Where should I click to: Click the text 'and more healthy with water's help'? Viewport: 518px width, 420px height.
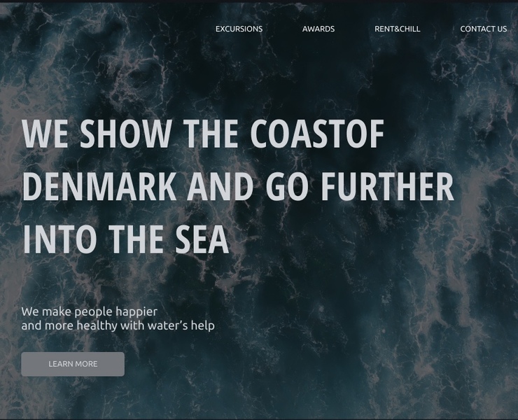(x=118, y=325)
